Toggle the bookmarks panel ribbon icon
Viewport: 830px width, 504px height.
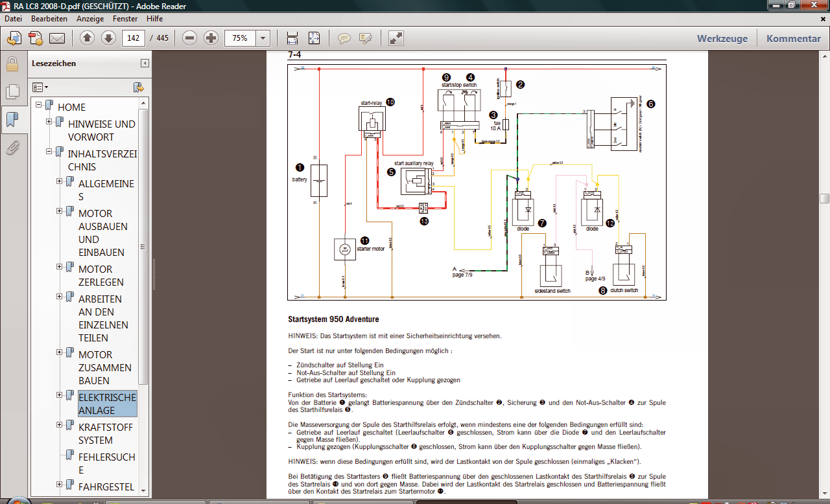[x=12, y=120]
